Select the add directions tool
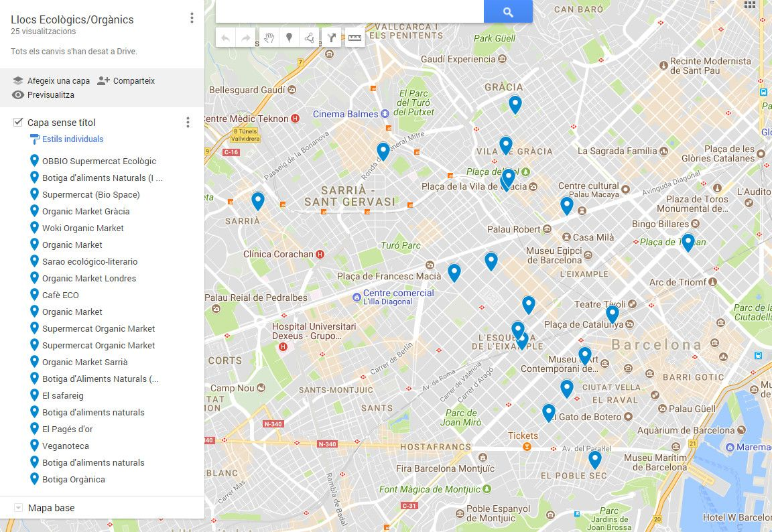 coord(331,38)
